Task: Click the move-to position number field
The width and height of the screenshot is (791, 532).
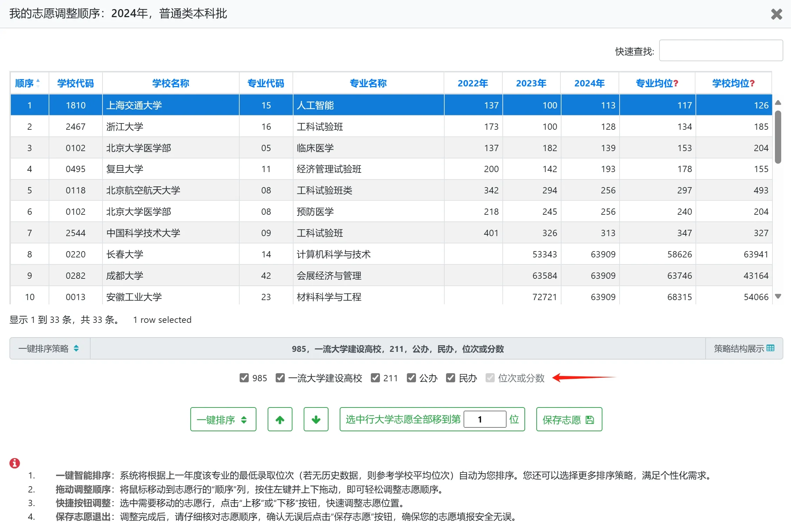Action: pyautogui.click(x=485, y=419)
